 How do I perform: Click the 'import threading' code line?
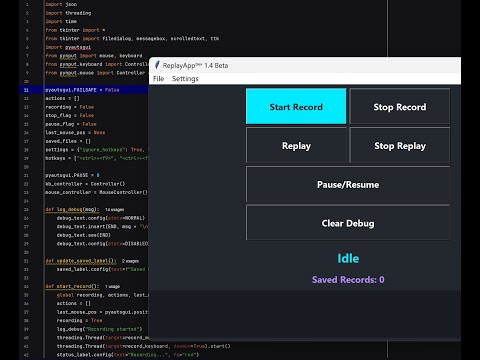pos(68,13)
